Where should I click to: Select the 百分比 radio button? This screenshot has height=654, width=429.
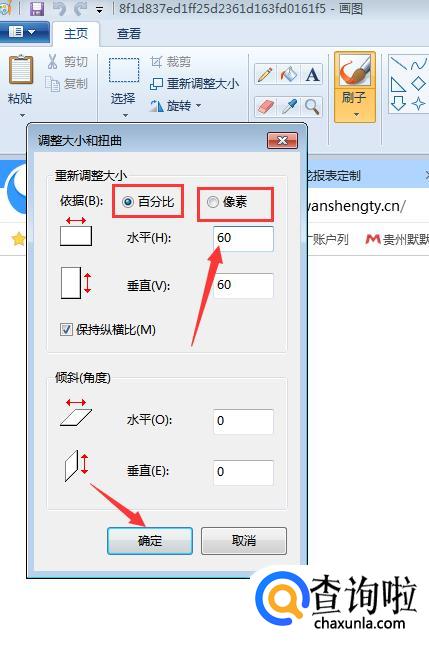[128, 202]
